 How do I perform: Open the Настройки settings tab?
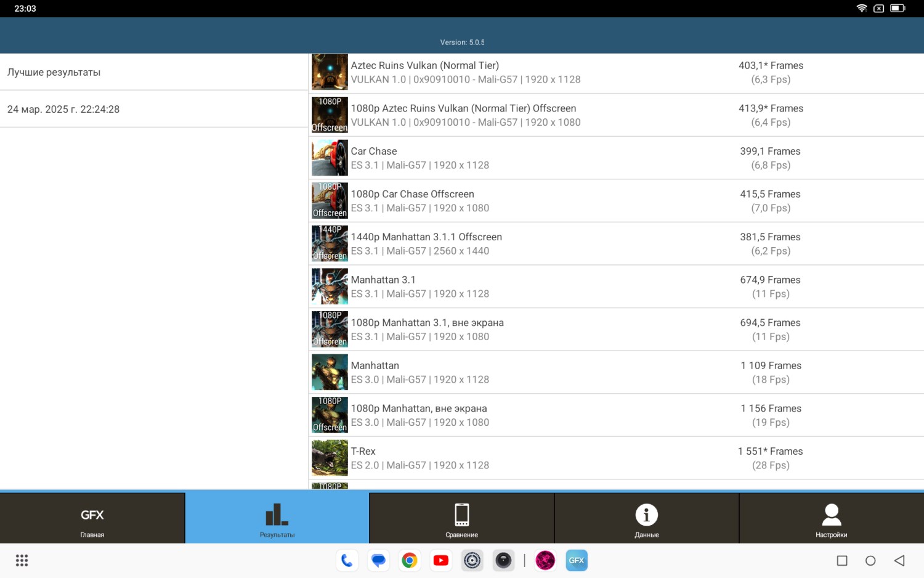[832, 518]
